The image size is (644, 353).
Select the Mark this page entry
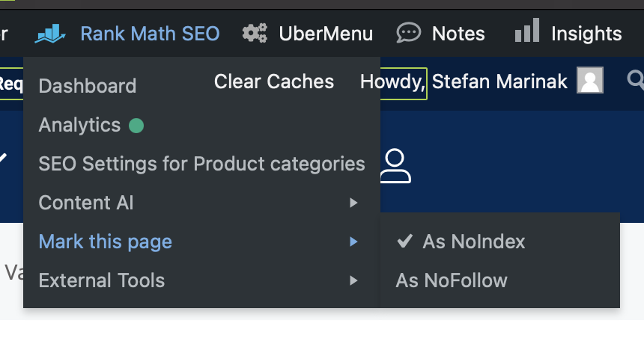pyautogui.click(x=106, y=242)
